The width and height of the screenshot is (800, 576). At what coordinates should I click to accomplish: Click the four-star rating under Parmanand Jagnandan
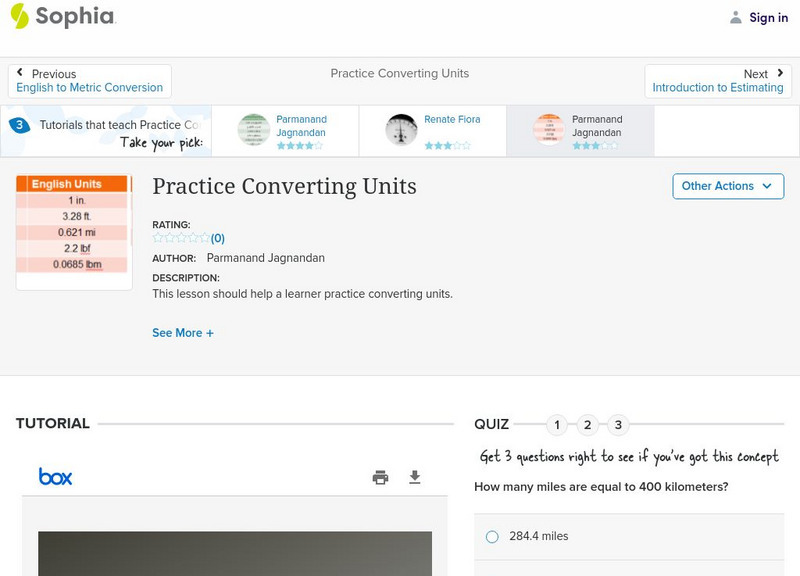click(300, 143)
